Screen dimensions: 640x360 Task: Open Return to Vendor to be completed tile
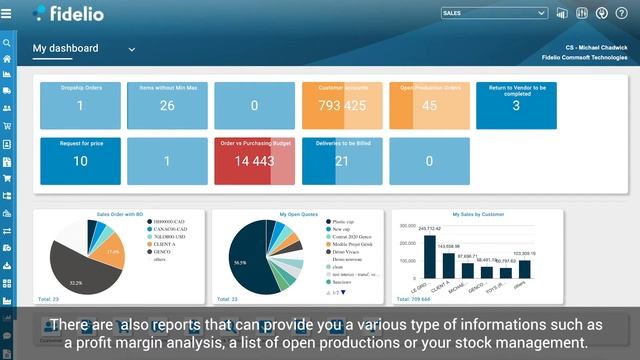516,106
